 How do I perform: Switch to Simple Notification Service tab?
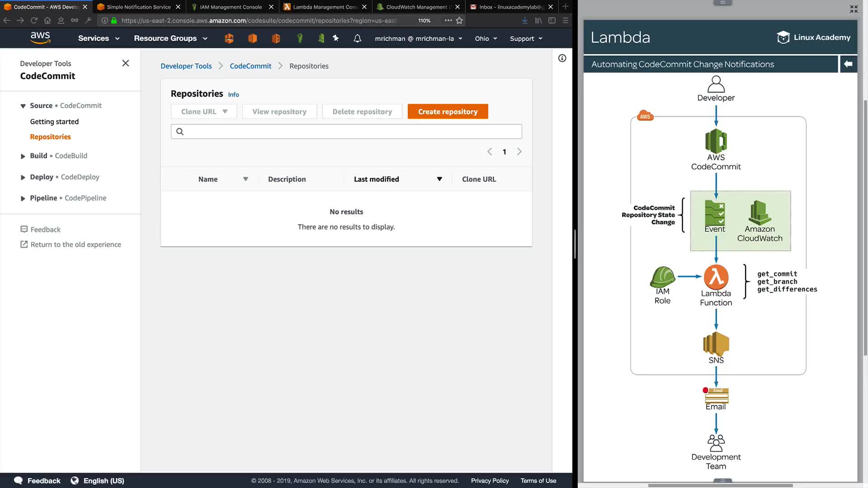[138, 7]
